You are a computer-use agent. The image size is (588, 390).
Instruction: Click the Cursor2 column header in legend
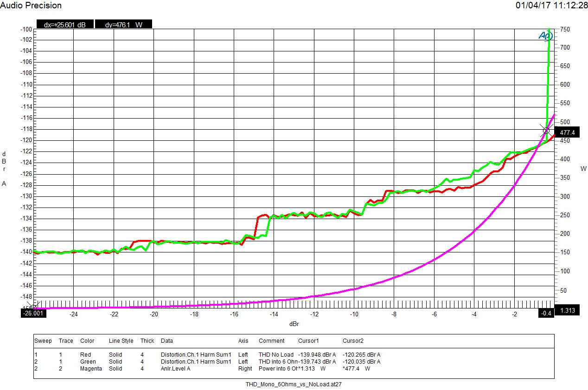(353, 341)
